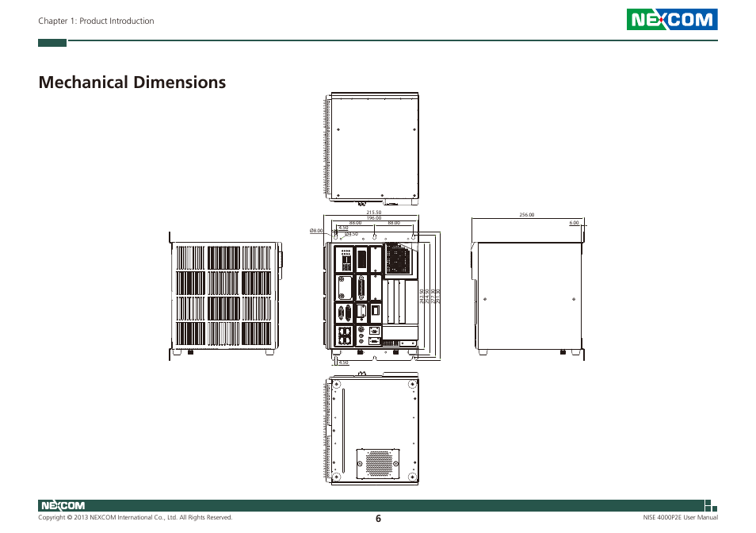Select "NISE 4000P2E User Manual" footer text
This screenshot has width=756, height=533.
pos(680,518)
